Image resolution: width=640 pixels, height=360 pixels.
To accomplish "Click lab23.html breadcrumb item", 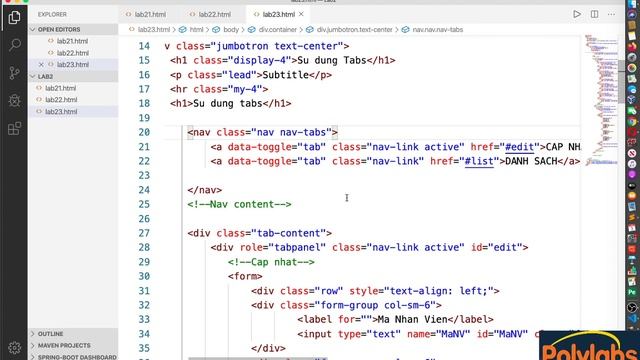I will [x=153, y=29].
